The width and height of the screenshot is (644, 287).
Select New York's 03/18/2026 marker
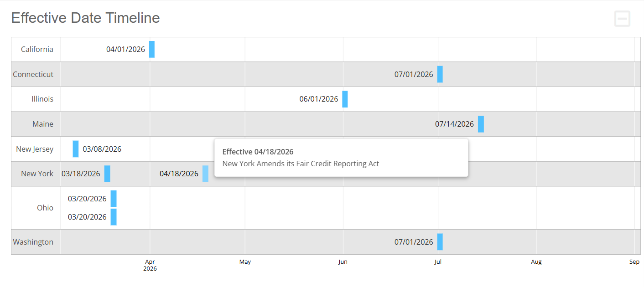pyautogui.click(x=107, y=174)
